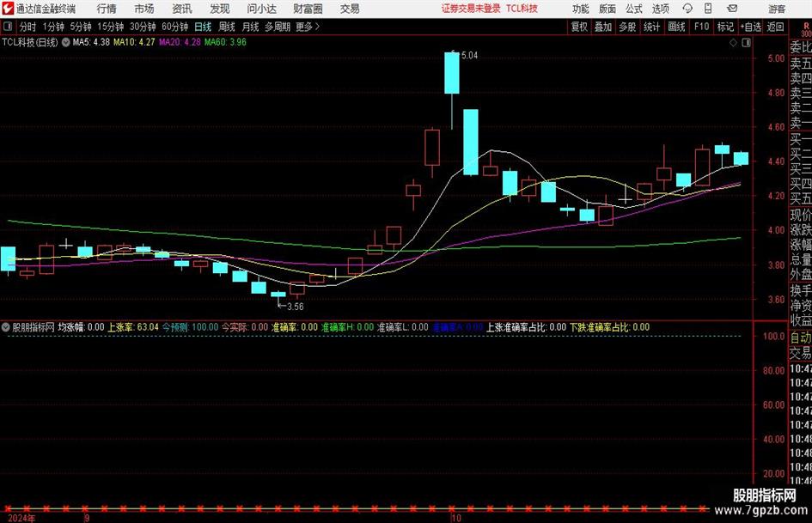Viewport: 812px width, 523px height.
Task: Click the TCL科技 stock name in title bar
Action: point(522,9)
